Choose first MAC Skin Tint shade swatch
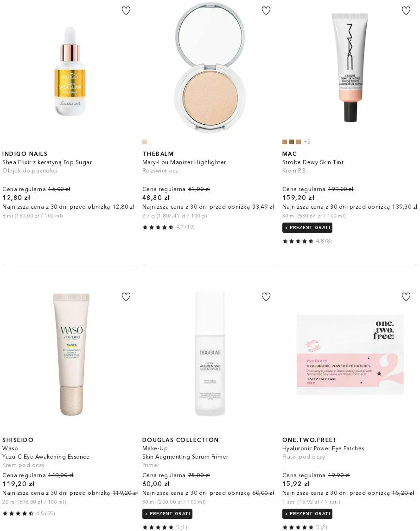 tap(285, 142)
